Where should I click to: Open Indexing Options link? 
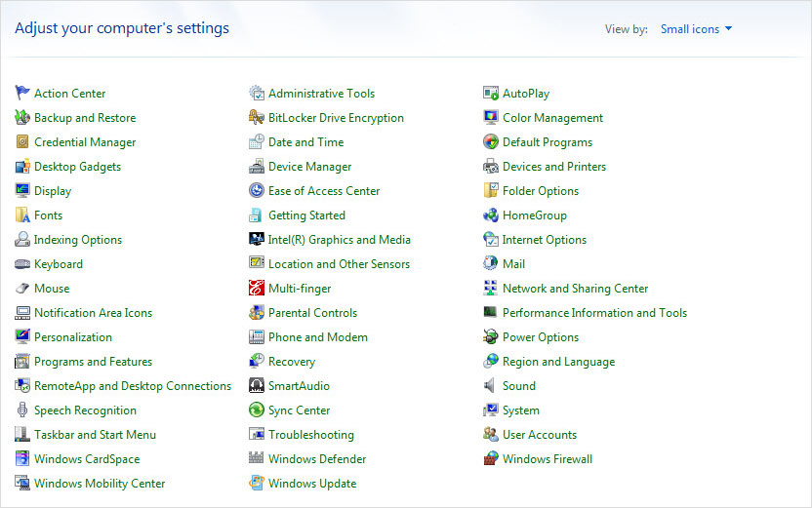[78, 240]
